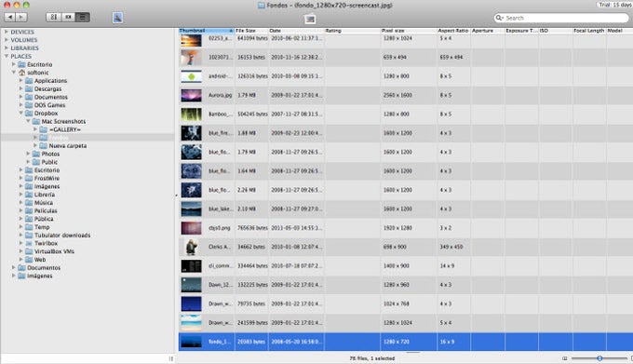Screen dimensions: 633x364
Task: Select the blue_lake thumbnail image
Action: 191,209
